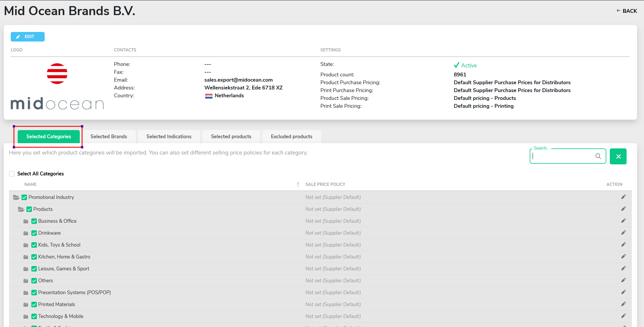Click the pencil edit icon for Promotional Industry
The image size is (644, 327).
pyautogui.click(x=623, y=197)
